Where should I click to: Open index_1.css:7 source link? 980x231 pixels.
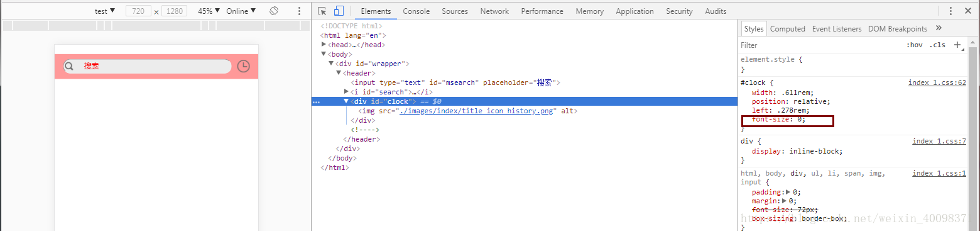[x=939, y=141]
